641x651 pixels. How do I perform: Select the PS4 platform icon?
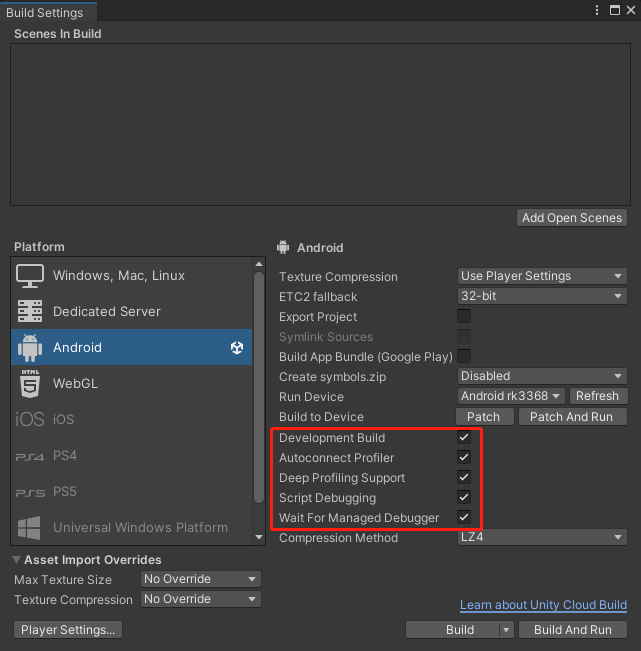(x=30, y=456)
